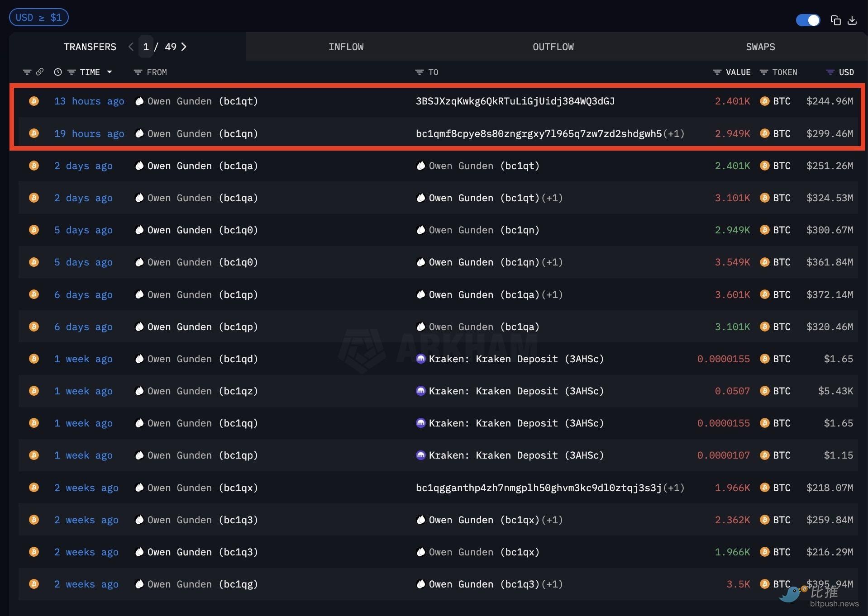
Task: Go to the previous page with the left chevron
Action: [130, 47]
